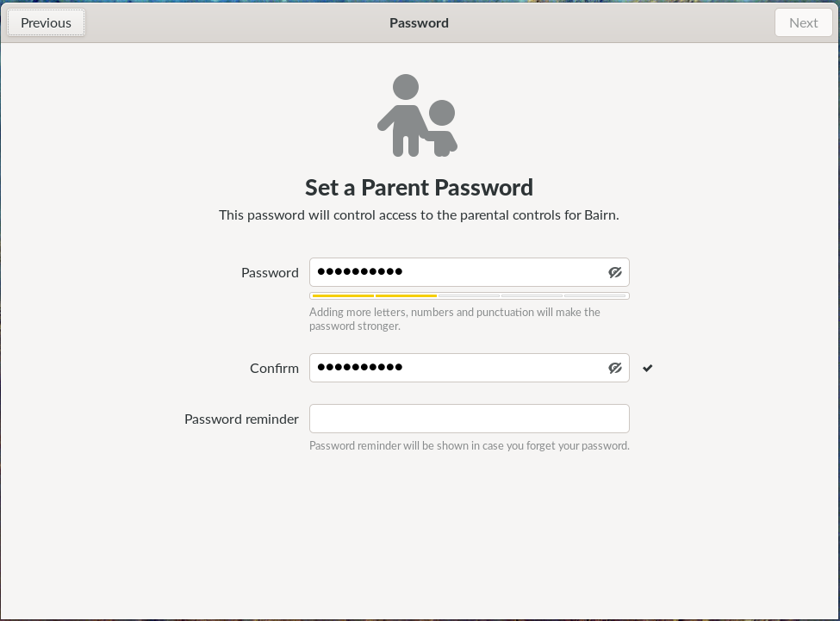Click the parent and child illustration

tap(419, 116)
